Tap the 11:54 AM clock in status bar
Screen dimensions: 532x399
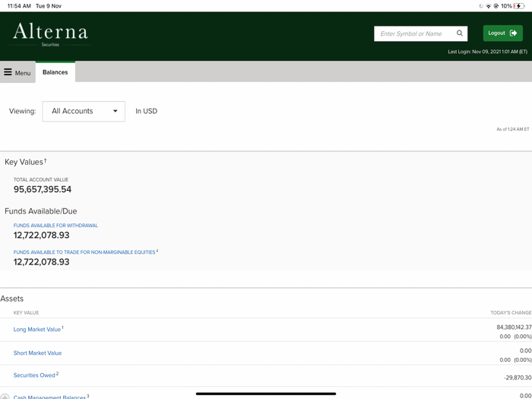(x=19, y=6)
